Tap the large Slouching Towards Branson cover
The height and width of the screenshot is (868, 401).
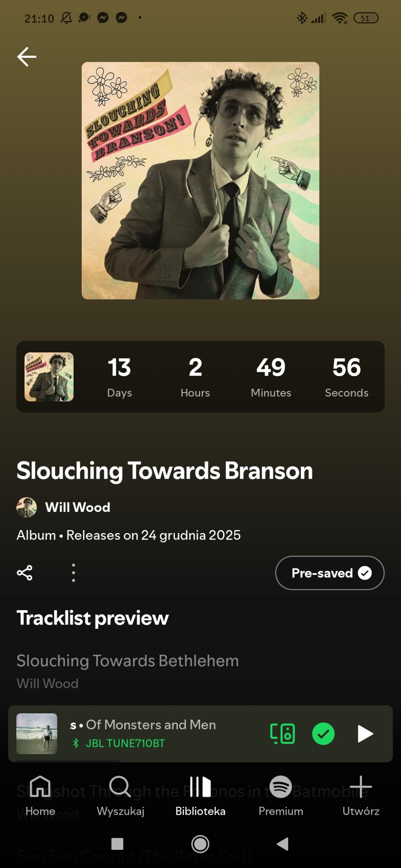click(201, 181)
